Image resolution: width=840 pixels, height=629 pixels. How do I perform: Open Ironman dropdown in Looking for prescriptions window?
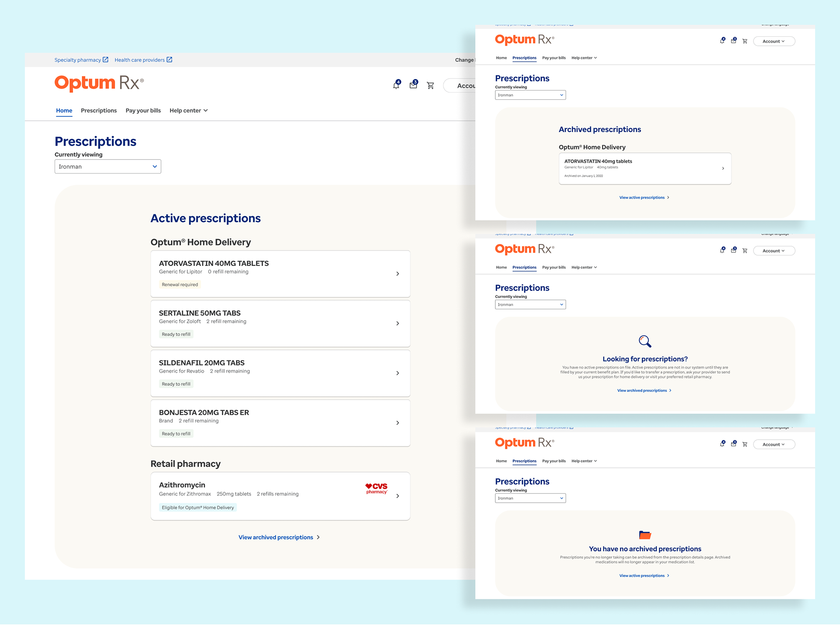click(530, 304)
